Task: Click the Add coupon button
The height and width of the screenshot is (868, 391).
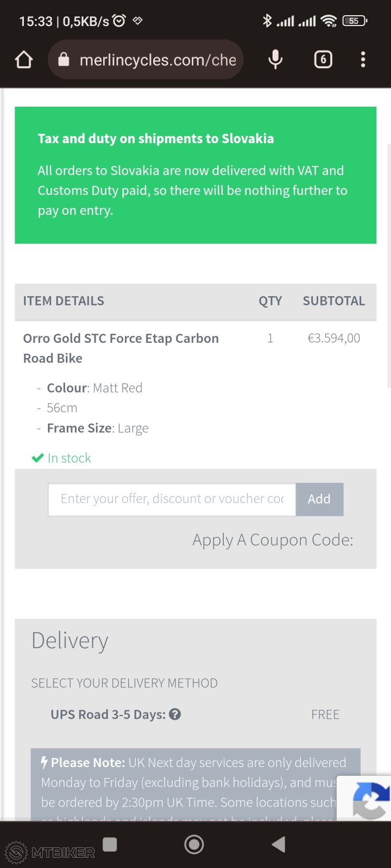Action: pyautogui.click(x=319, y=499)
